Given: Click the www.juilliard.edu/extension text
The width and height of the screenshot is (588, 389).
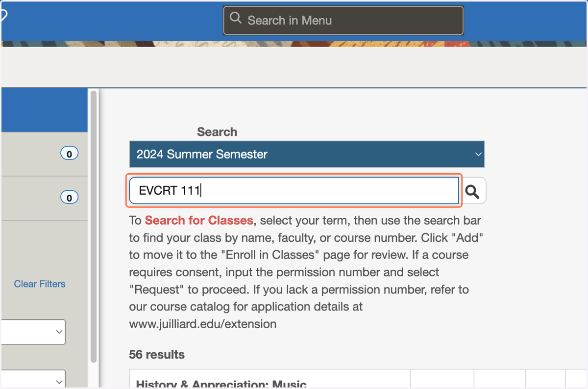Looking at the screenshot, I should pyautogui.click(x=203, y=324).
